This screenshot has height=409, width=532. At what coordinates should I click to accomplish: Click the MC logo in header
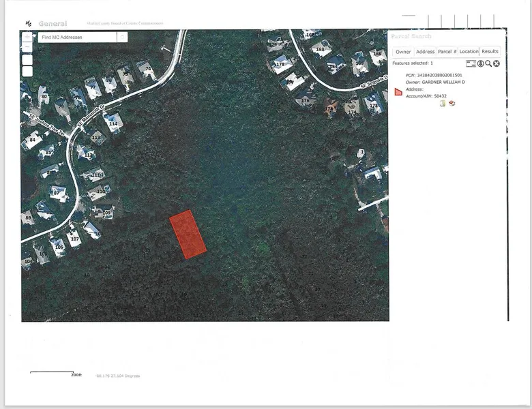click(28, 24)
